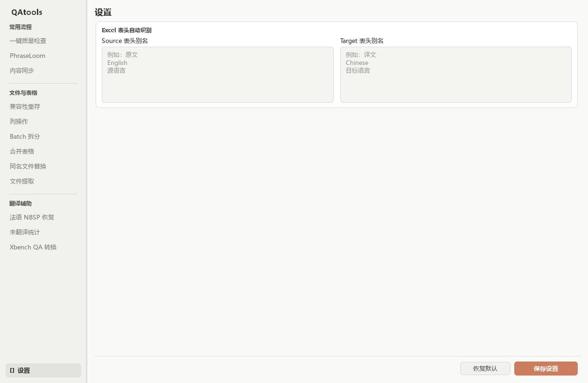Click the 恢复默认 button
Screen dimensions: 588x383
pos(485,369)
